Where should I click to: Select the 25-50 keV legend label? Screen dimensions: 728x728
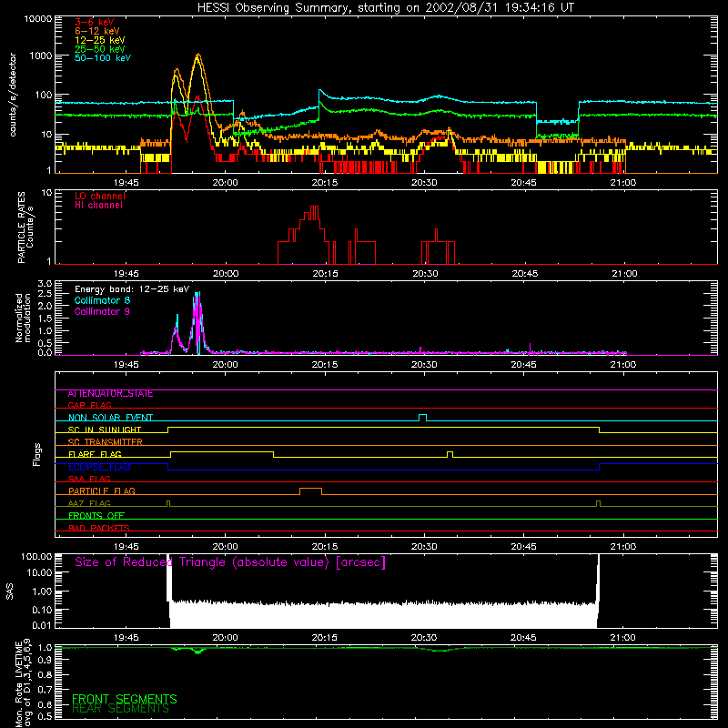click(x=100, y=49)
